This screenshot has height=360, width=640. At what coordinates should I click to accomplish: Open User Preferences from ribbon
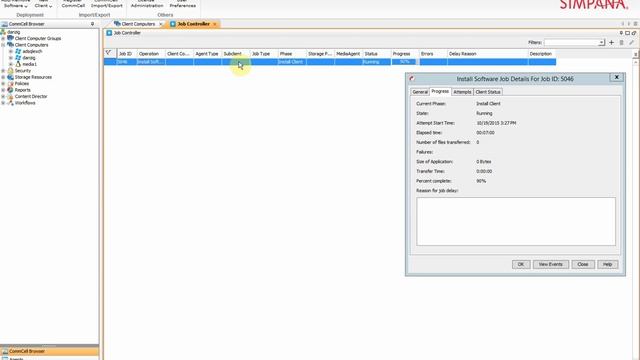point(182,4)
